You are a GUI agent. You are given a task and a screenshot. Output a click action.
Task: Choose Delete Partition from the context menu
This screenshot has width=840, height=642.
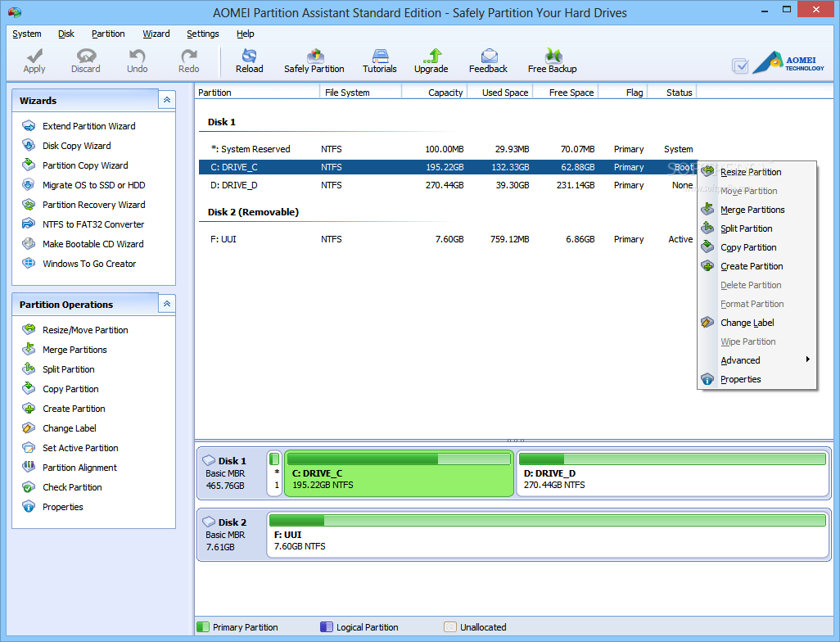[x=749, y=285]
